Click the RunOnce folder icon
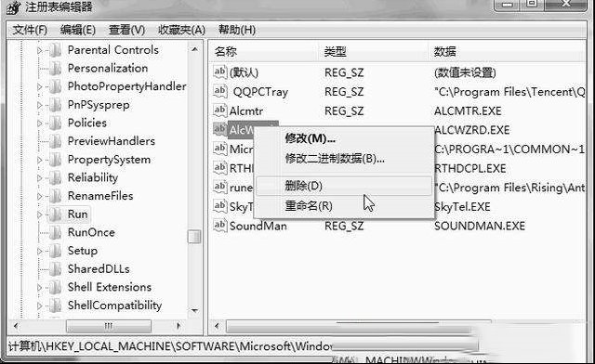The image size is (595, 364). pyautogui.click(x=56, y=232)
